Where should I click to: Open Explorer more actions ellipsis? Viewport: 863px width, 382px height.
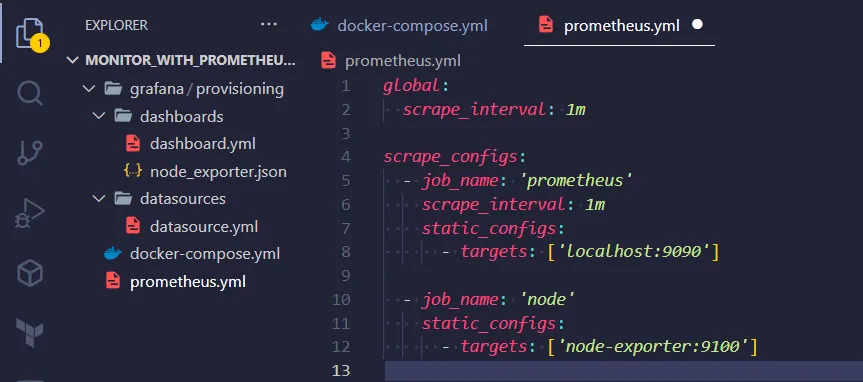269,25
